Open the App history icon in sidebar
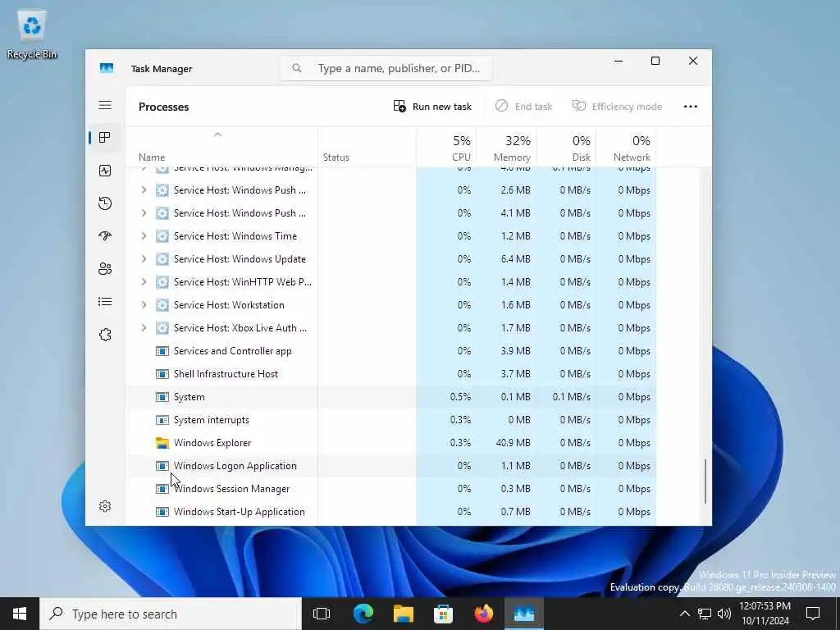The image size is (840, 630). click(105, 203)
